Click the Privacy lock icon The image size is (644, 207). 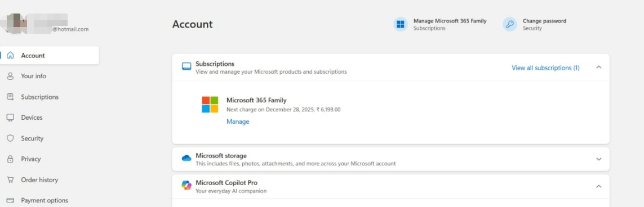tap(11, 159)
